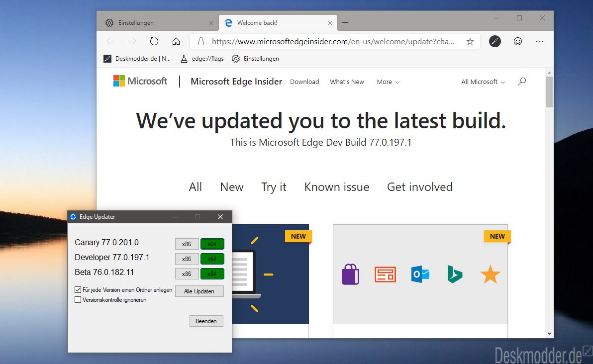Open the Einstellungen bookmark in favorites bar
Viewport: 593px width, 364px height.
pos(255,59)
